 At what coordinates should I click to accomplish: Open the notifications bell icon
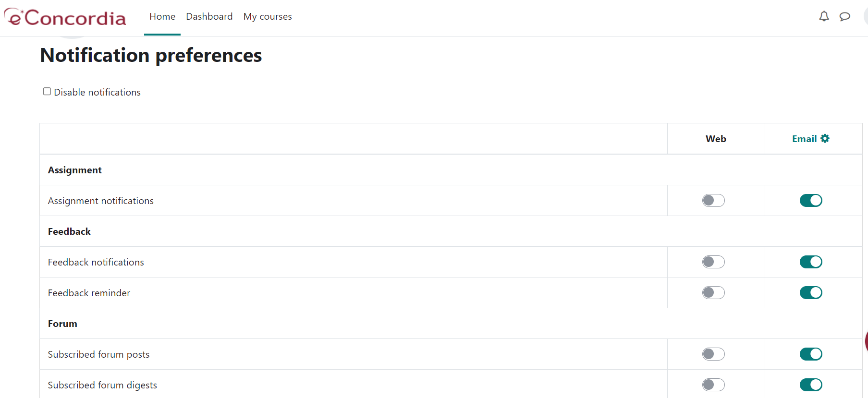click(x=824, y=17)
